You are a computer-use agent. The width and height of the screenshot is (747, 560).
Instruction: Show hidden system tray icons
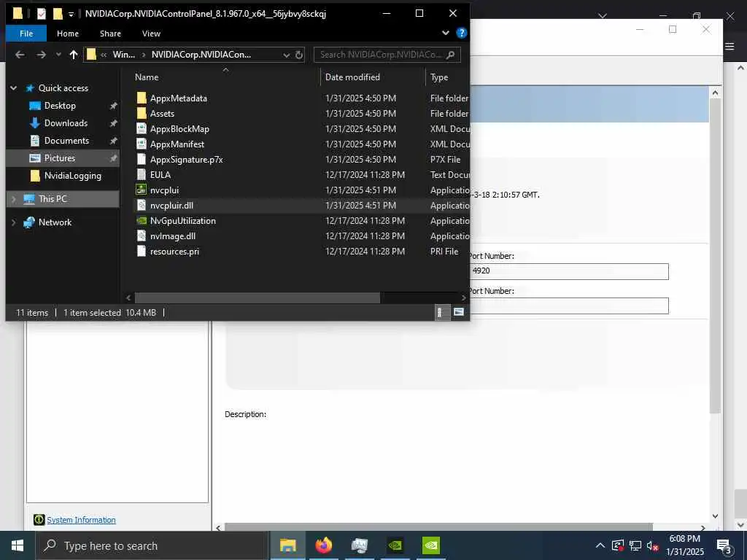[600, 545]
